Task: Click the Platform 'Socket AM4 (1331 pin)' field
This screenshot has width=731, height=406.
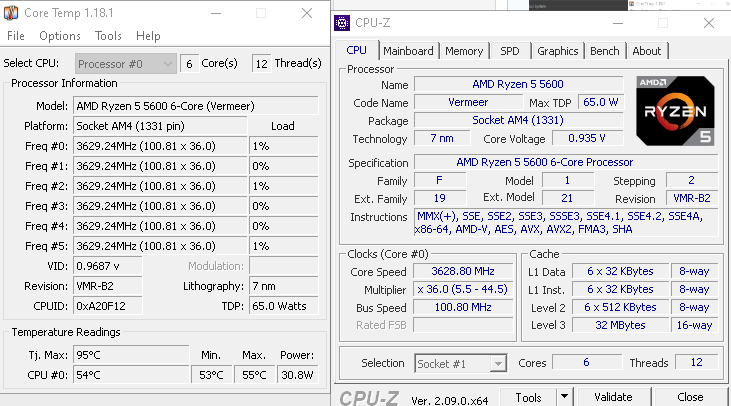Action: tap(160, 126)
